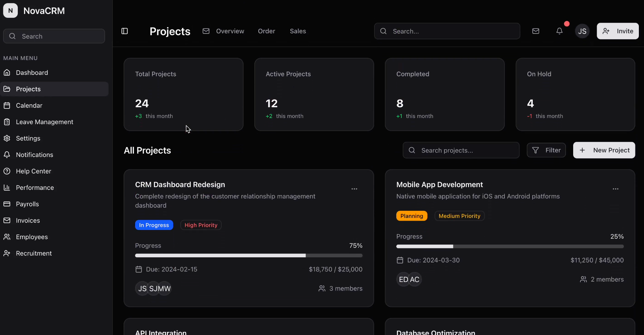Click the members icon beside 2 members

pyautogui.click(x=583, y=279)
